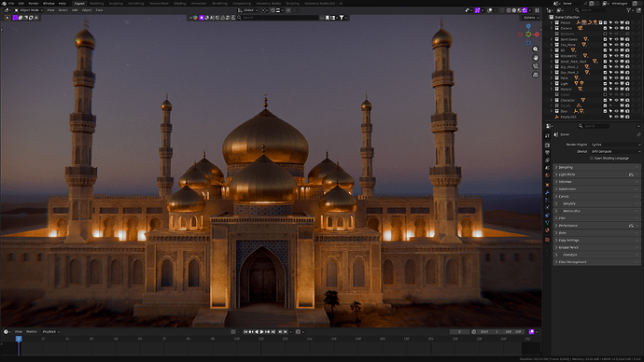Open the Render menu
Screen dimensions: 644x362
pos(34,4)
